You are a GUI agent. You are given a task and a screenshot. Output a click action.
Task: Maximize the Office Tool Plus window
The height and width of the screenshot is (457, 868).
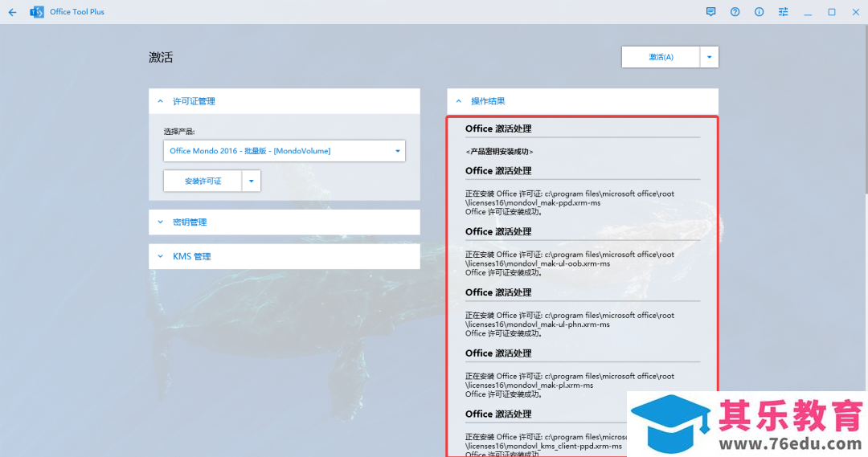(x=832, y=11)
